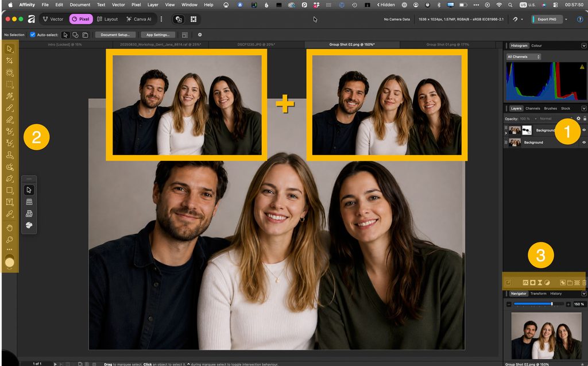Select the Paint Brush tool
Image resolution: width=588 pixels, height=366 pixels.
click(10, 108)
